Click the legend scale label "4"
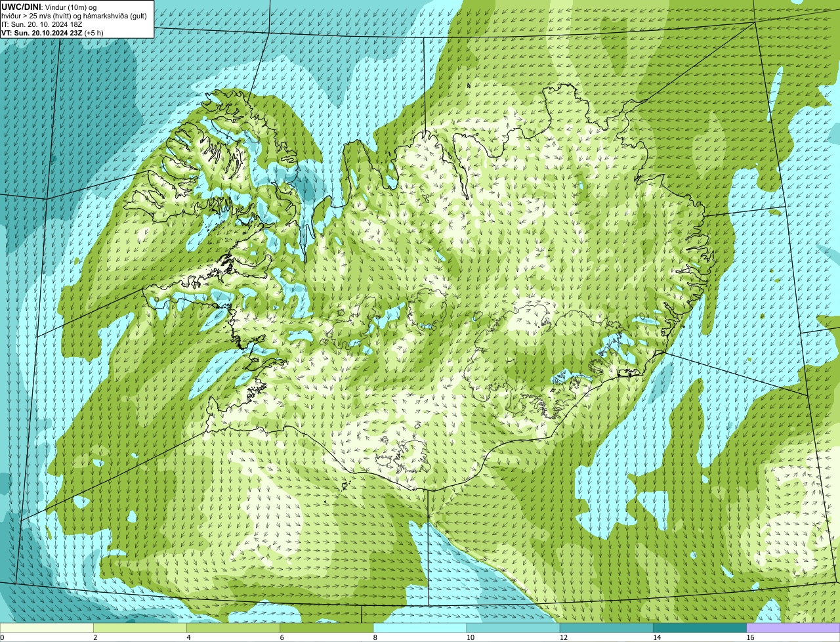840x642 pixels. [188, 637]
